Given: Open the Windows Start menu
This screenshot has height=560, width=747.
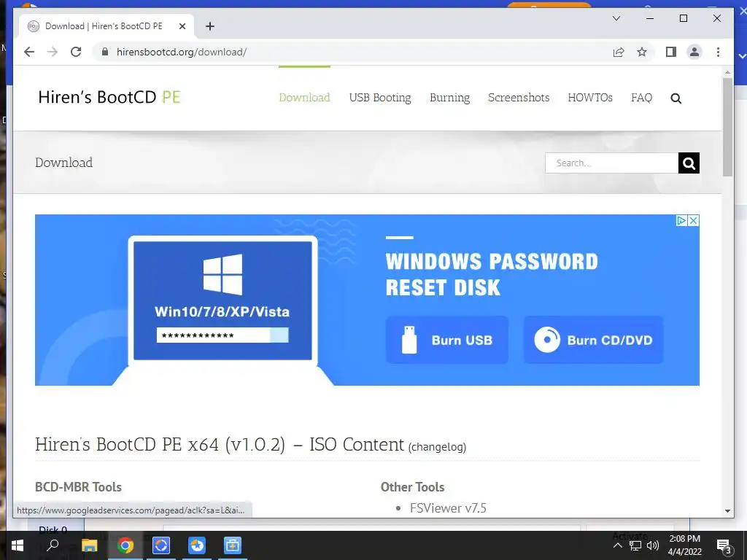Looking at the screenshot, I should pos(18,545).
